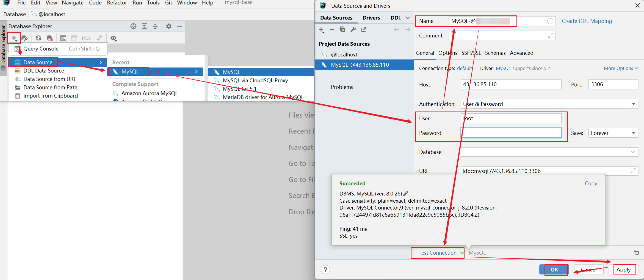Screen dimensions: 644x280
Task: Open the Save Forever dropdown
Action: coord(633,133)
